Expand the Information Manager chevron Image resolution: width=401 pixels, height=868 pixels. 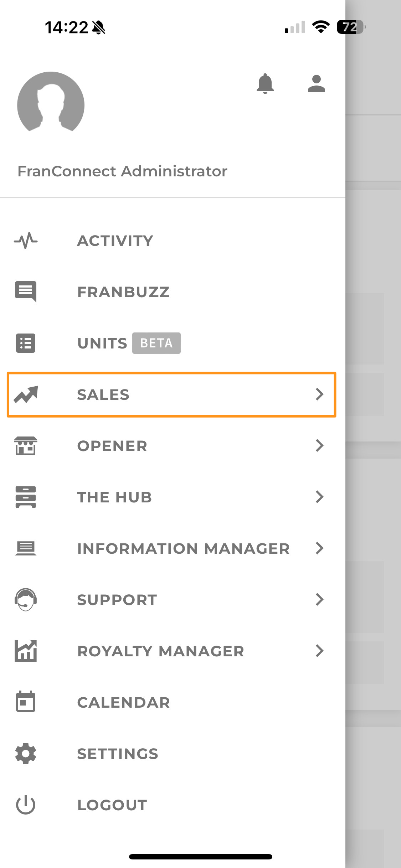(x=320, y=548)
